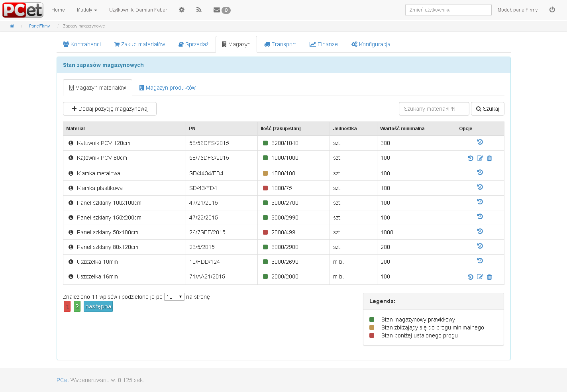
Task: Click the PN value 71/AA21/2015
Action: coord(207,276)
